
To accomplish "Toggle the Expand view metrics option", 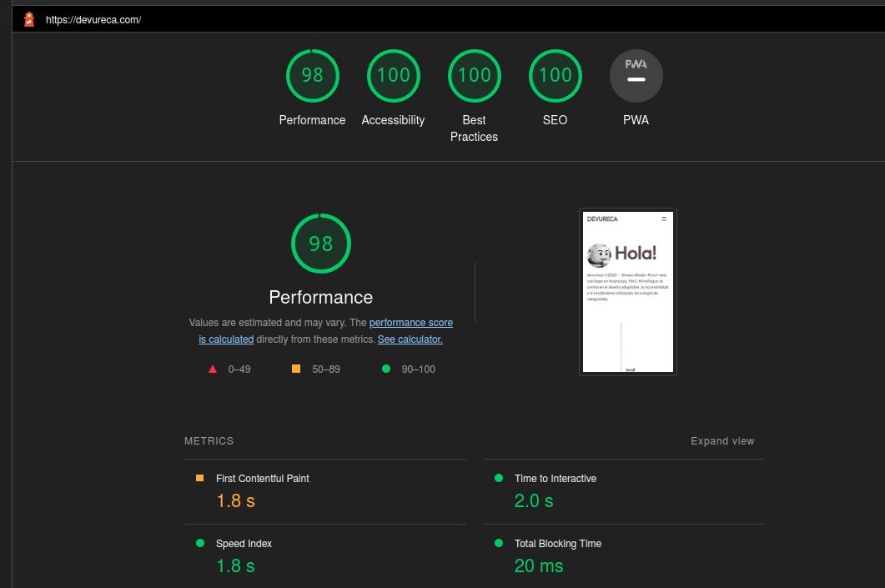I will pyautogui.click(x=722, y=440).
